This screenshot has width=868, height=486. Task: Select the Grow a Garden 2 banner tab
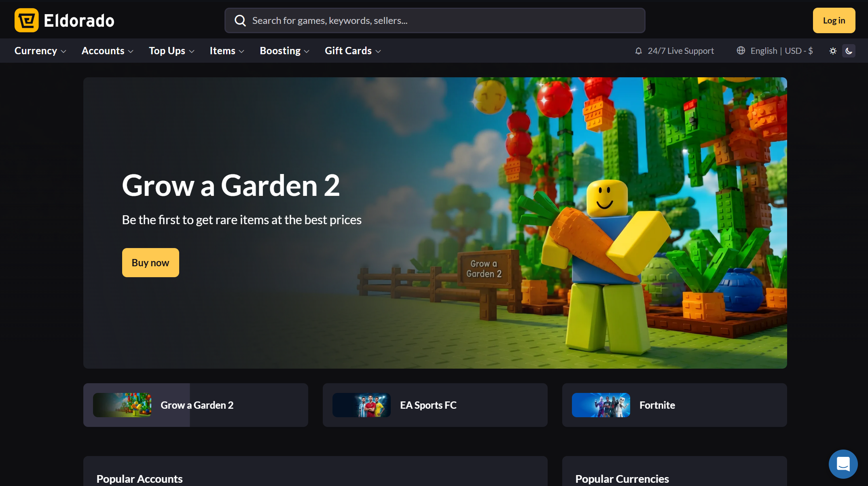tap(196, 405)
